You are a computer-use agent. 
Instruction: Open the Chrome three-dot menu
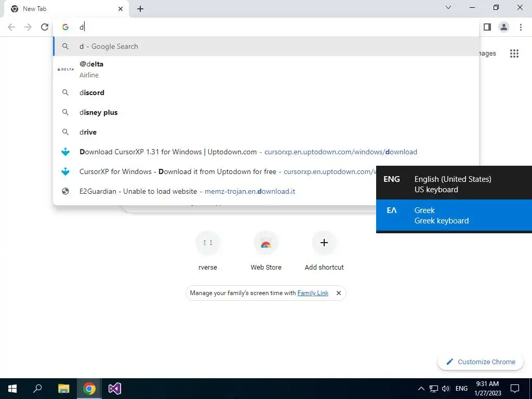[521, 27]
